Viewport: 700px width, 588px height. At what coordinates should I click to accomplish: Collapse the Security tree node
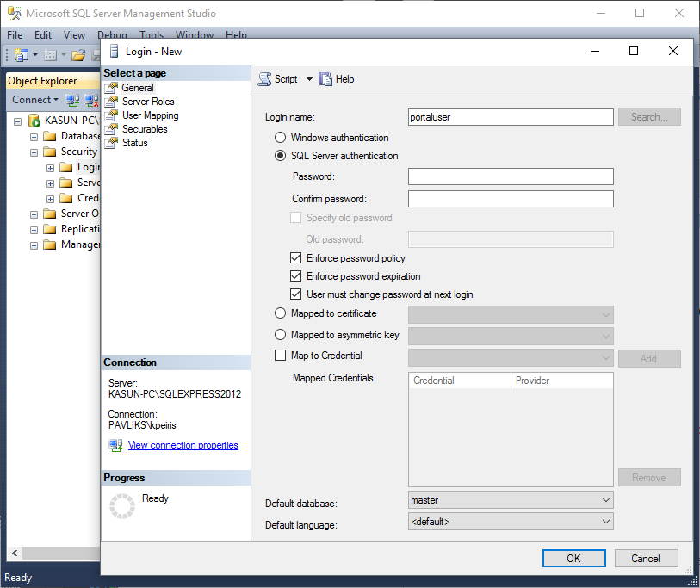(34, 152)
